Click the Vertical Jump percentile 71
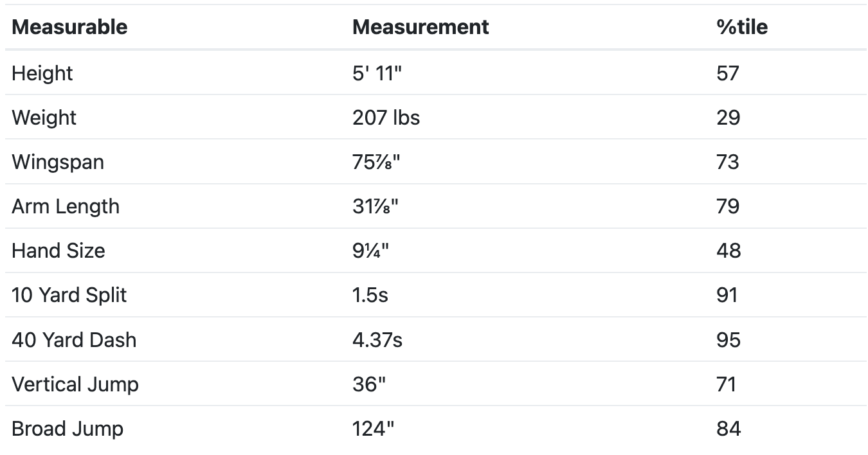The width and height of the screenshot is (868, 455). pos(728,384)
